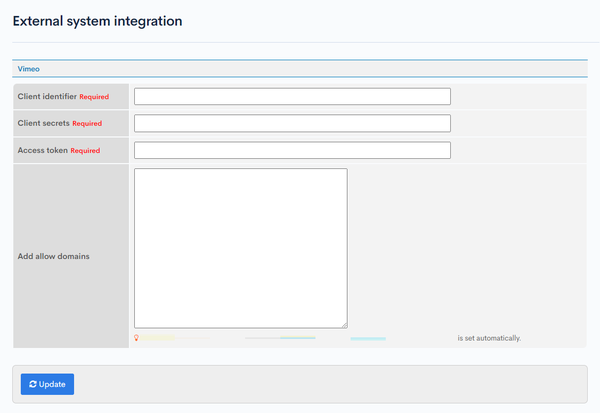The width and height of the screenshot is (600, 413).
Task: Click inside the Add allow domains textarea
Action: [241, 248]
